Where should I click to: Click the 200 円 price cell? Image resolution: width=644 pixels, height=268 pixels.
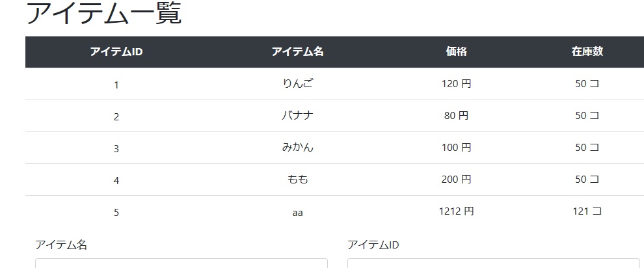click(456, 180)
